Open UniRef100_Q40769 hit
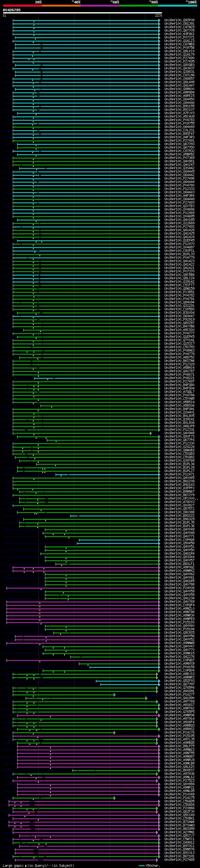This screenshot has height=868, width=200. coord(179,602)
